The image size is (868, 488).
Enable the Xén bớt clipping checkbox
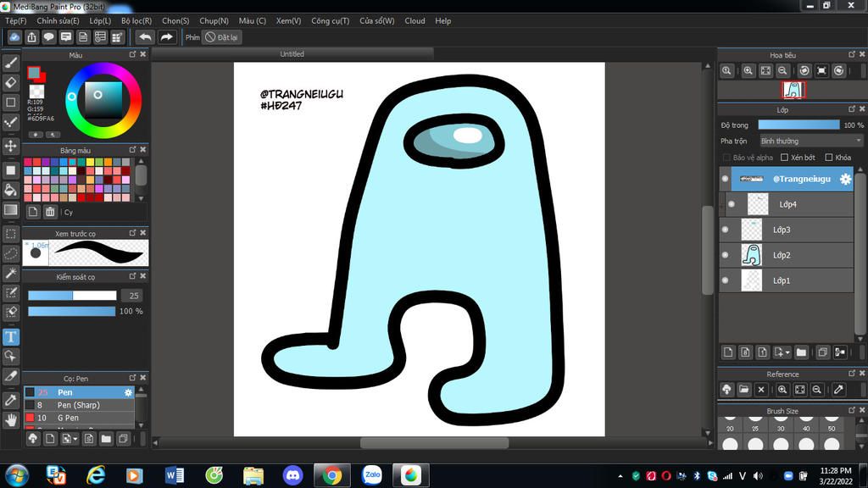(784, 158)
